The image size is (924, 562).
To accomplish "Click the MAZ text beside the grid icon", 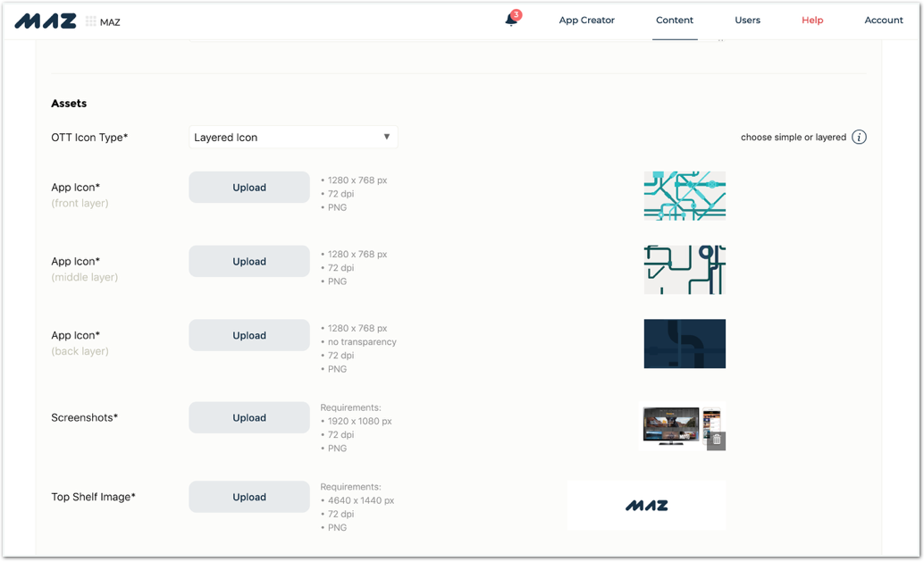I will click(110, 22).
